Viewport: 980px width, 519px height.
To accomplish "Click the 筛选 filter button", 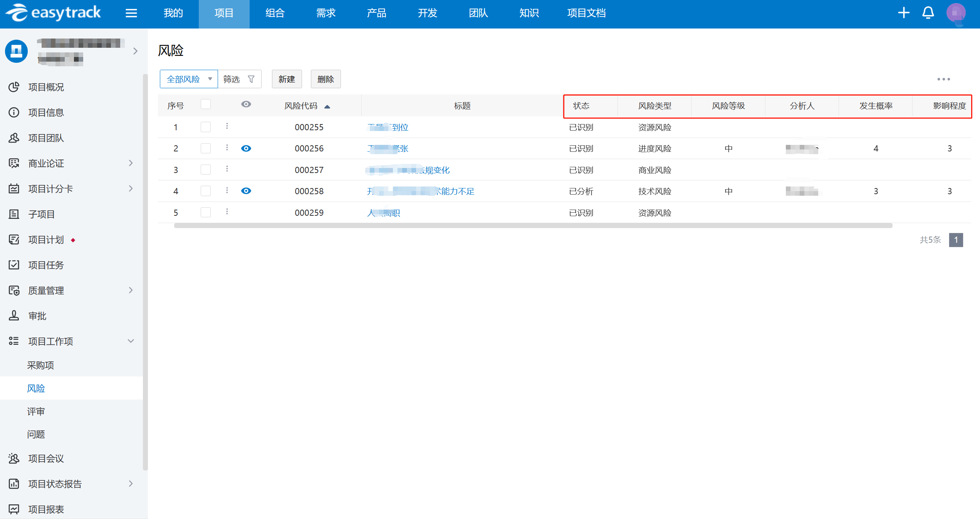I will click(x=240, y=79).
